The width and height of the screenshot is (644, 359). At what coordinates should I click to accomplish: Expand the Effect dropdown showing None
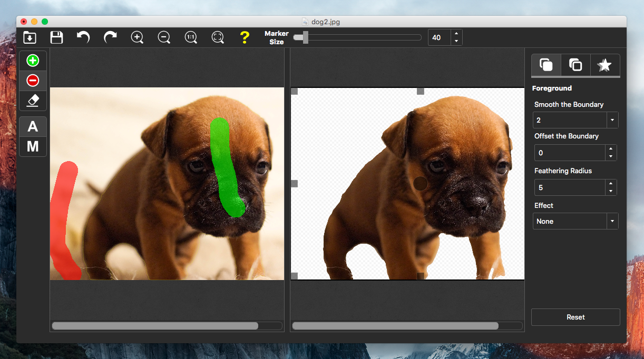[612, 221]
